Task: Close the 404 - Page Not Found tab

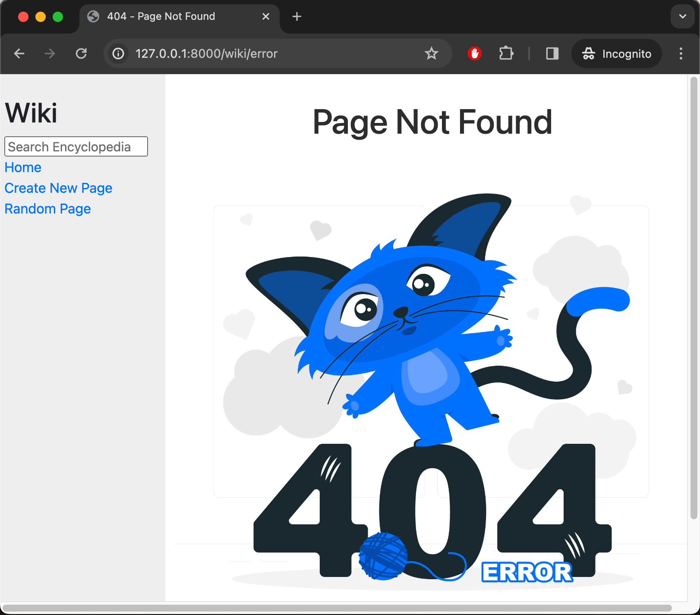Action: point(266,16)
